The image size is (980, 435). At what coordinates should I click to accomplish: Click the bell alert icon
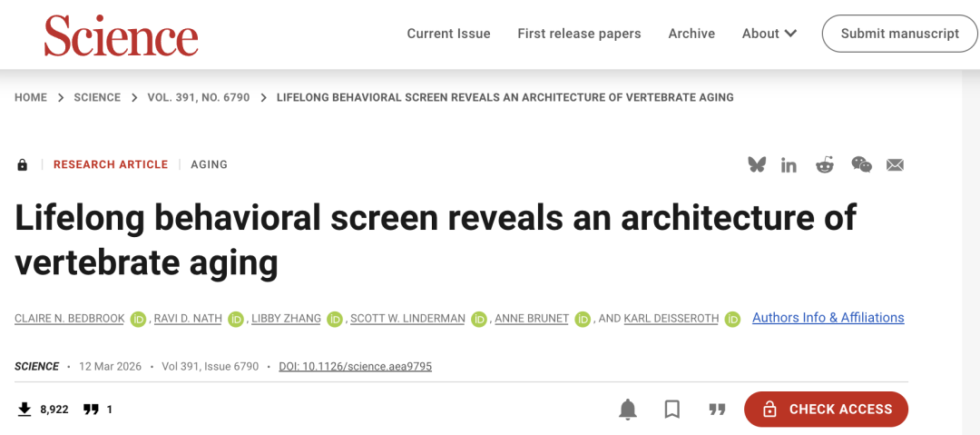click(x=628, y=410)
